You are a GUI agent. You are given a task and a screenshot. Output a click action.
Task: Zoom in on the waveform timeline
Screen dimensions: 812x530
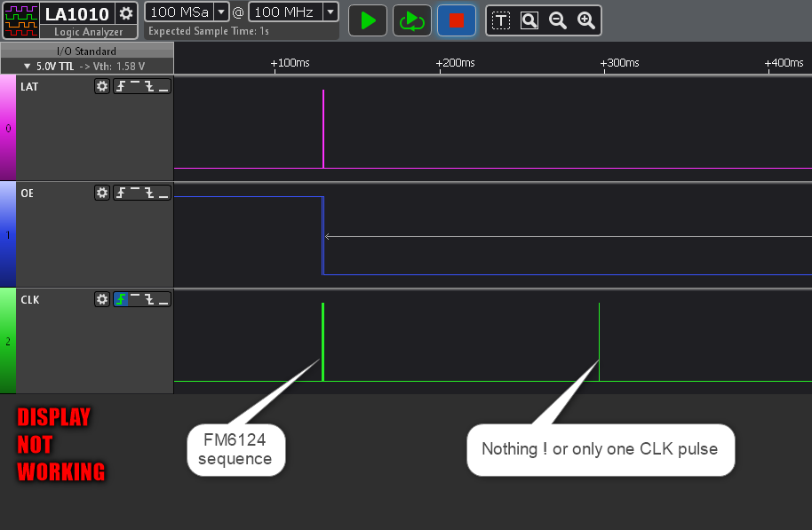click(586, 20)
